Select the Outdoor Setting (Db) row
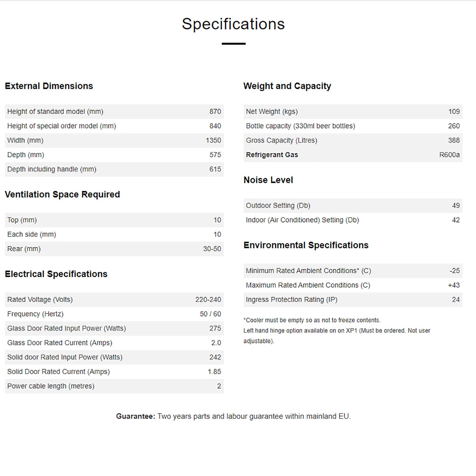476x476 pixels. (x=353, y=205)
